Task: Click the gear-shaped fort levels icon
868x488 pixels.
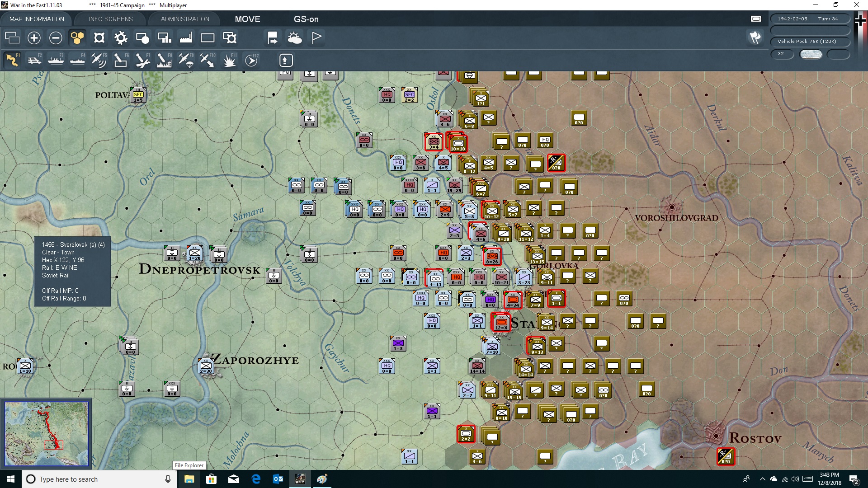Action: coord(121,38)
